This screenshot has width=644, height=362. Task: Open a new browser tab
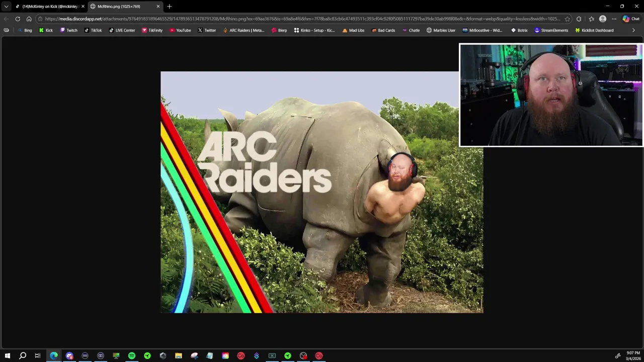[x=170, y=7]
